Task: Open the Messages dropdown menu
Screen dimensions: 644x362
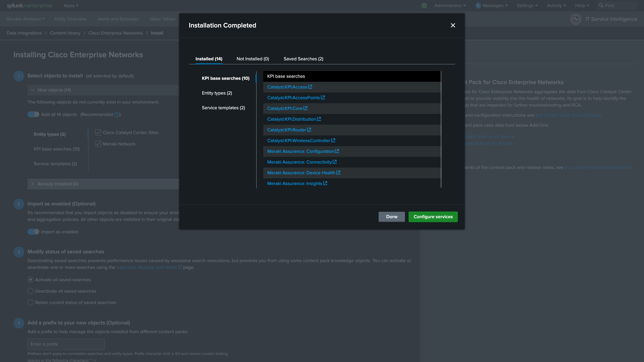Action: point(495,6)
